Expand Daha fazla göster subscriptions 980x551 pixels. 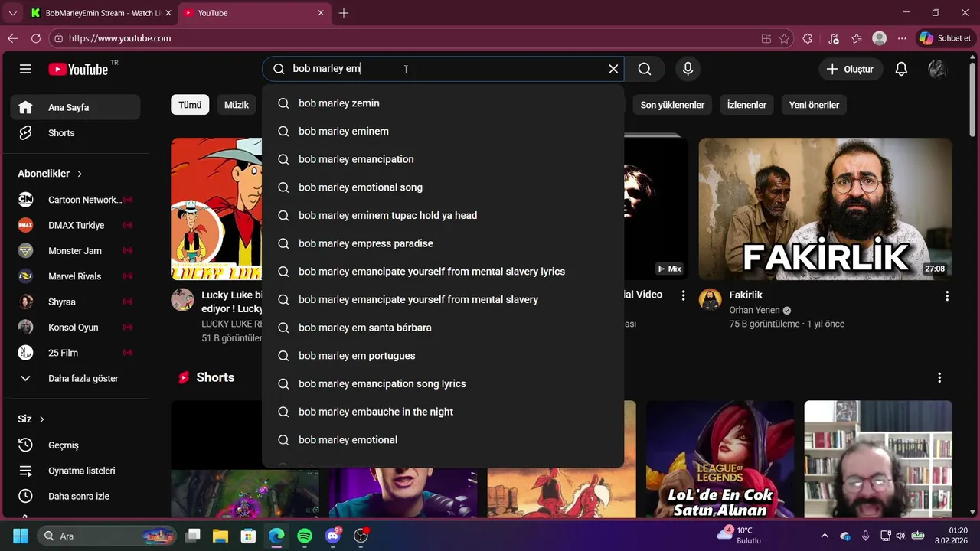pos(75,378)
